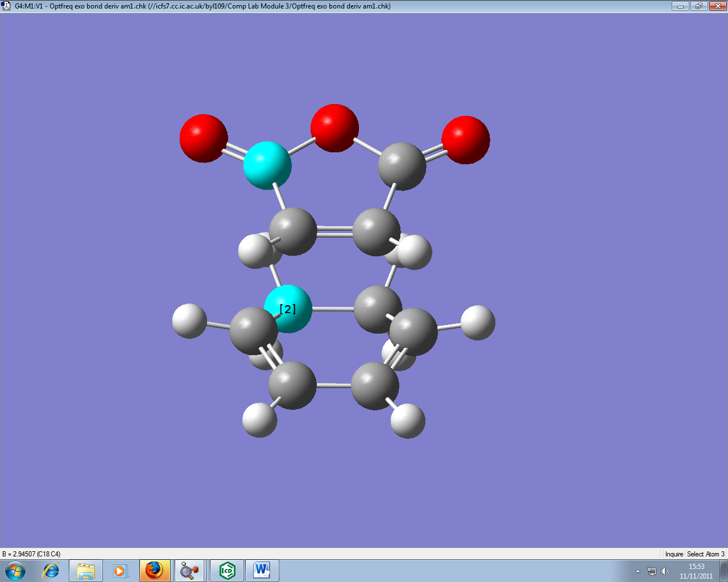Switch to the Firefox taskbar button

coord(155,571)
